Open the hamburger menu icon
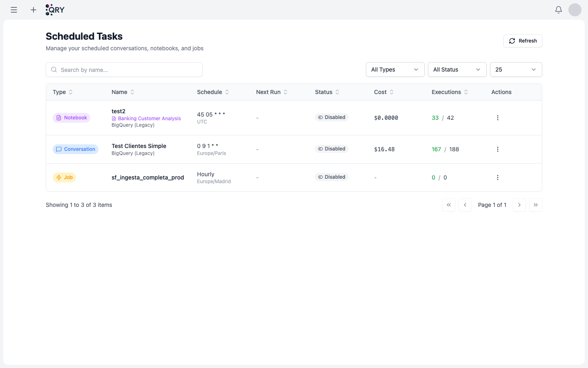Viewport: 588px width, 368px height. [x=14, y=10]
